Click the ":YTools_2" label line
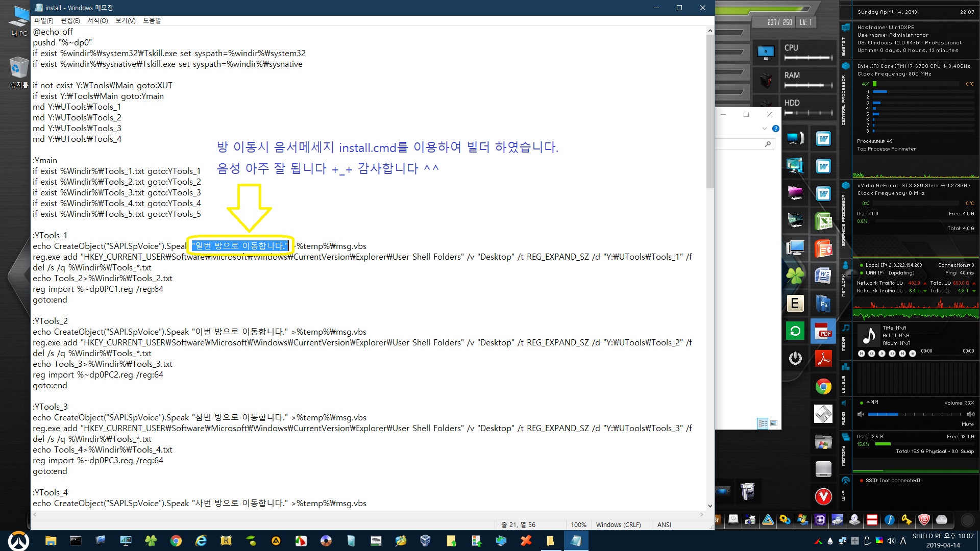This screenshot has width=980, height=551. pyautogui.click(x=50, y=321)
